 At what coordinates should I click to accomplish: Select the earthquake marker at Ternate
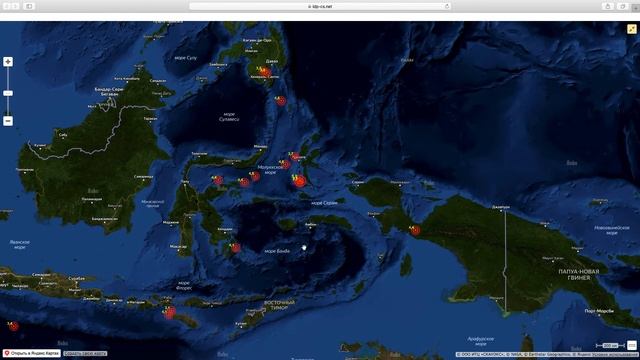(x=295, y=156)
